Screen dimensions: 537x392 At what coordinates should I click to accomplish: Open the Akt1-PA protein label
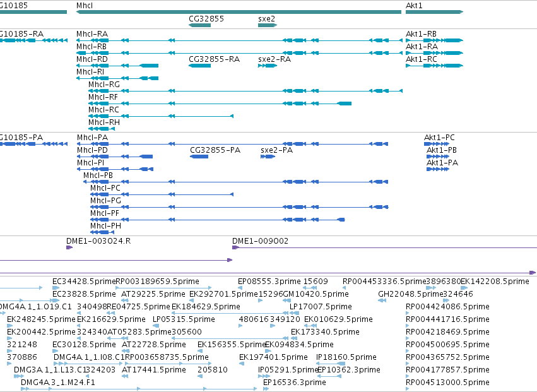tap(442, 163)
